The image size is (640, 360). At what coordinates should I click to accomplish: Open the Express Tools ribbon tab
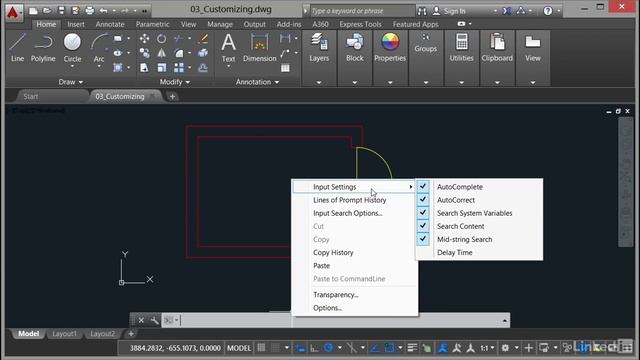(x=360, y=24)
